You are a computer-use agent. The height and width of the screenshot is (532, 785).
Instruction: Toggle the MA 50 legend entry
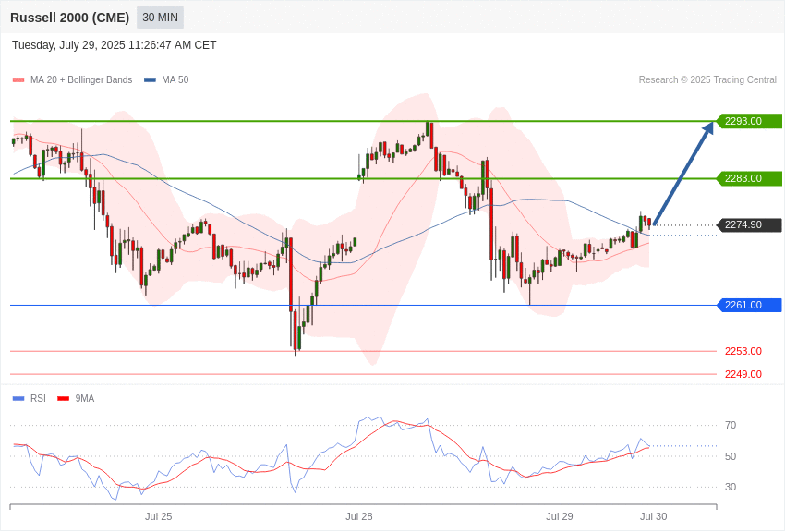pos(166,80)
